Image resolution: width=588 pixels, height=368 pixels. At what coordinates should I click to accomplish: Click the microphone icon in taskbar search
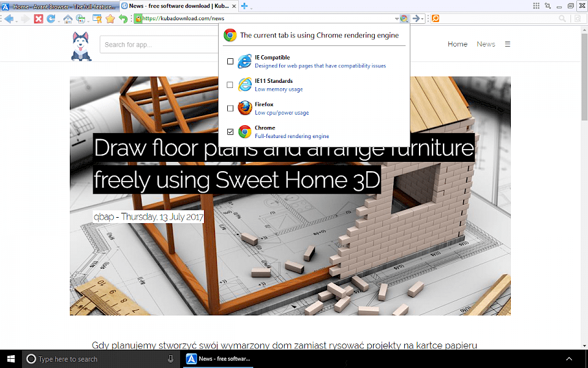171,359
